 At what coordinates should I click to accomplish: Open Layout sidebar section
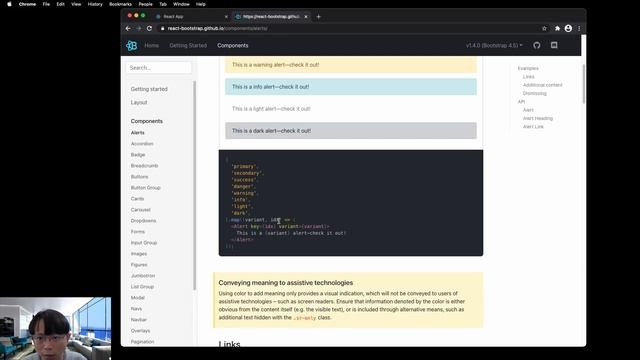(x=139, y=102)
